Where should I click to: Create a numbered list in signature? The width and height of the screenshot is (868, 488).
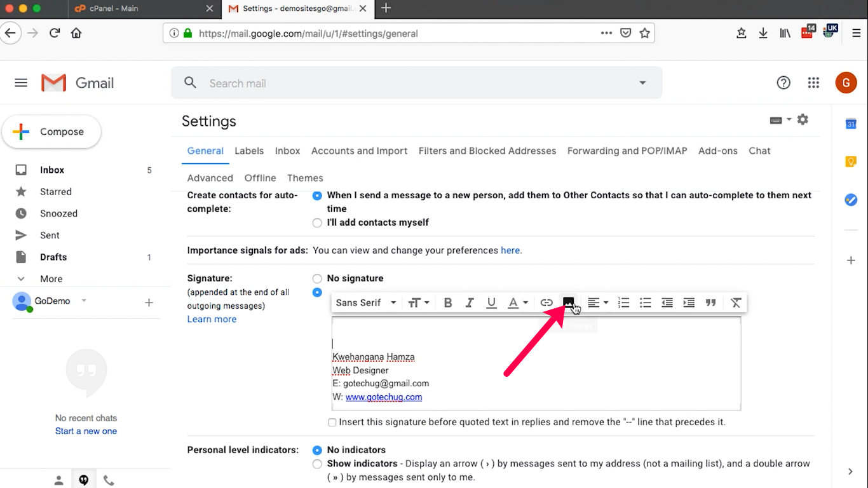tap(624, 302)
